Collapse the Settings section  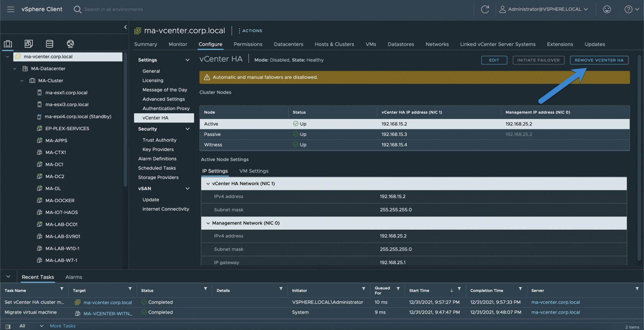pos(187,60)
